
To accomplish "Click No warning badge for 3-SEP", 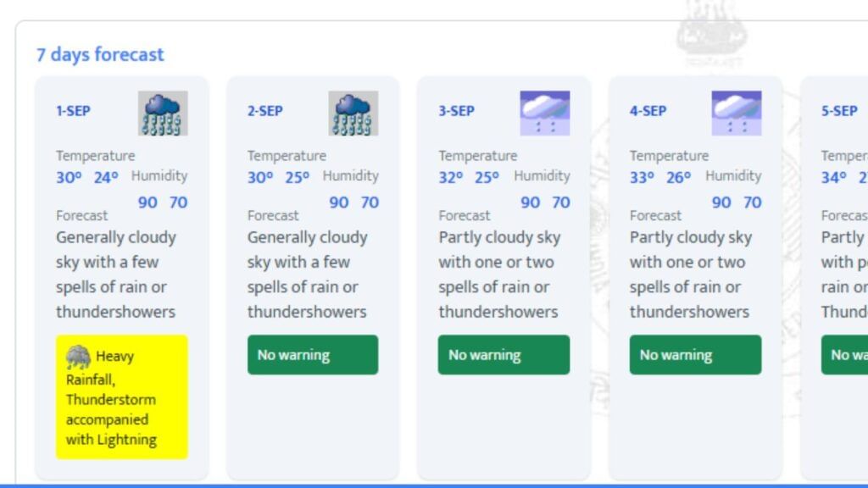I will 504,355.
